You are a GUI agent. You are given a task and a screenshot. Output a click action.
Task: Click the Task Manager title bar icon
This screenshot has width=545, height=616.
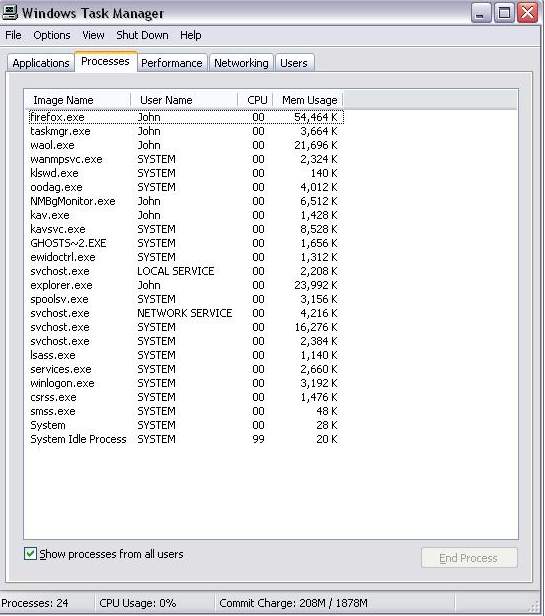(x=10, y=12)
